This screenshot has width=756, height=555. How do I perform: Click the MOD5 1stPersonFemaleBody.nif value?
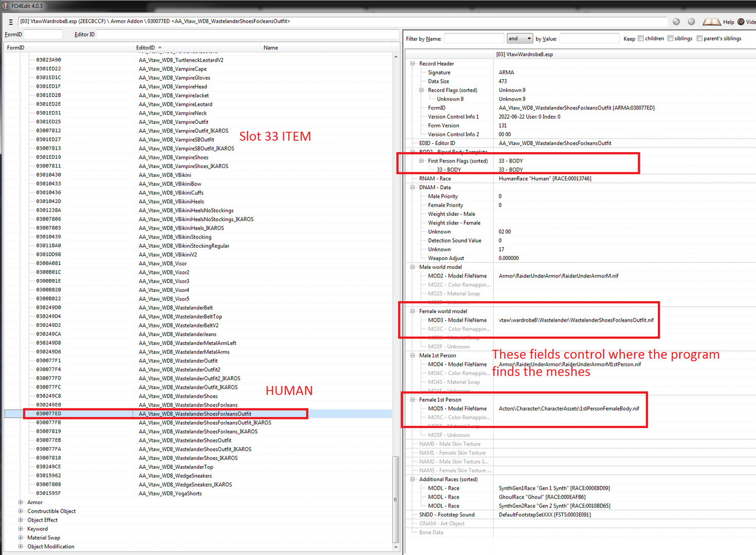coord(569,409)
